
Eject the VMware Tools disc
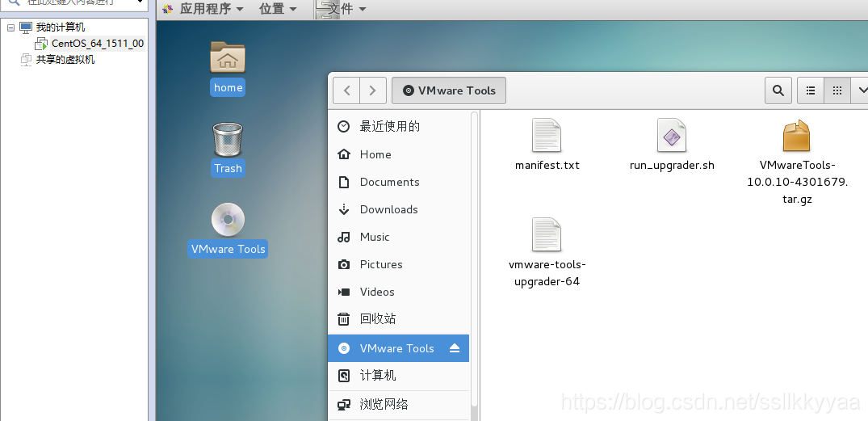(455, 348)
